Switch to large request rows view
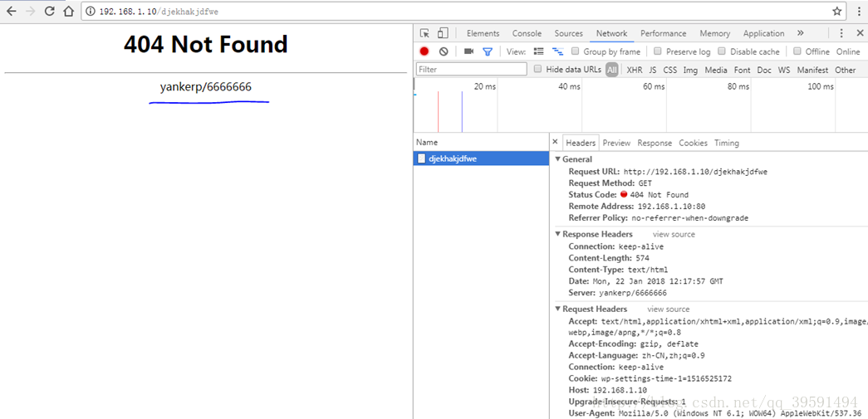The height and width of the screenshot is (419, 868). point(538,51)
